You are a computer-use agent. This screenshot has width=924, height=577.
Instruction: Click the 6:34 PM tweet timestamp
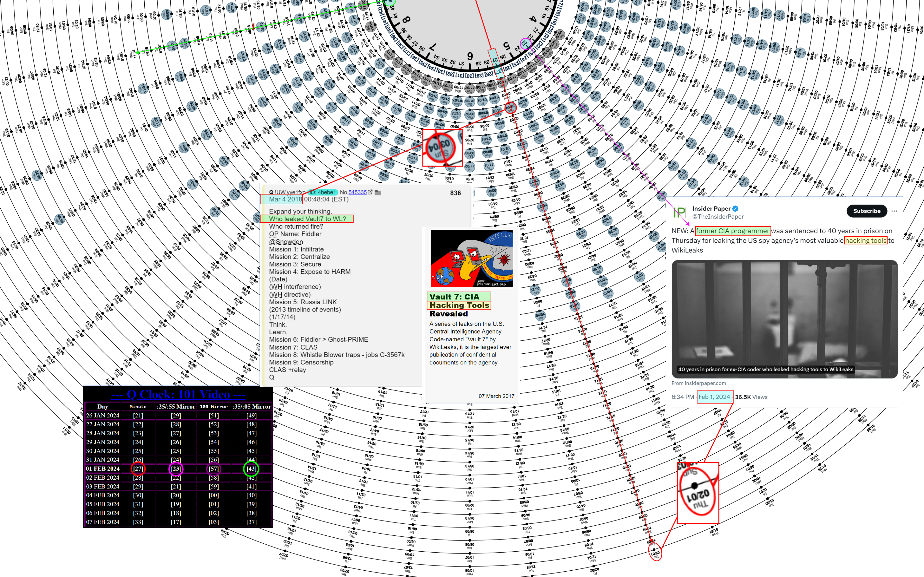point(683,397)
